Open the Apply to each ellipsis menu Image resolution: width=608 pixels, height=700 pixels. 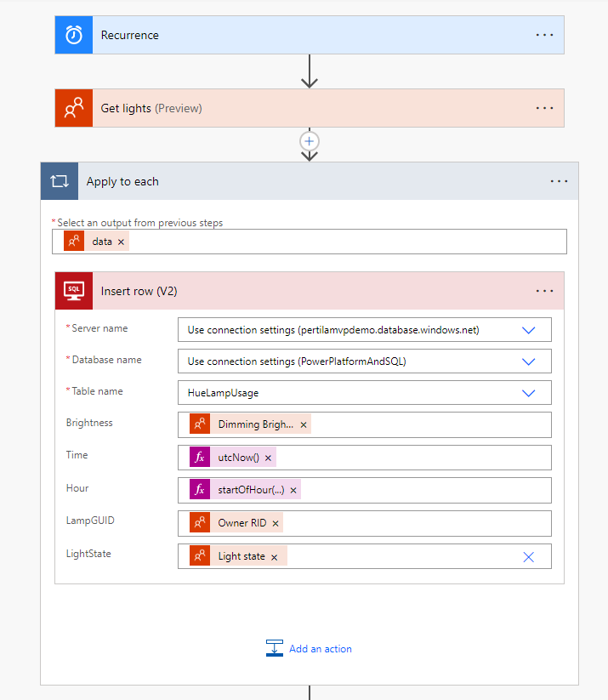click(559, 182)
